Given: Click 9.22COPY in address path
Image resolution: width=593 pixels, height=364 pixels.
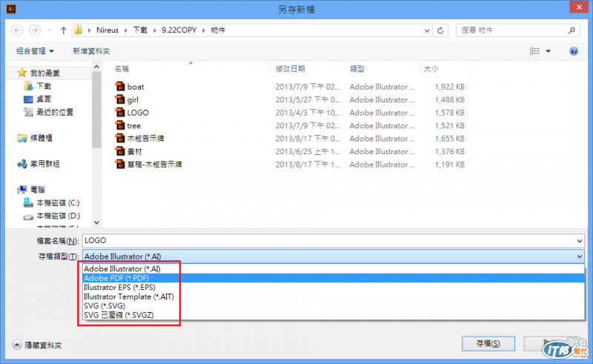Looking at the screenshot, I should (x=179, y=30).
